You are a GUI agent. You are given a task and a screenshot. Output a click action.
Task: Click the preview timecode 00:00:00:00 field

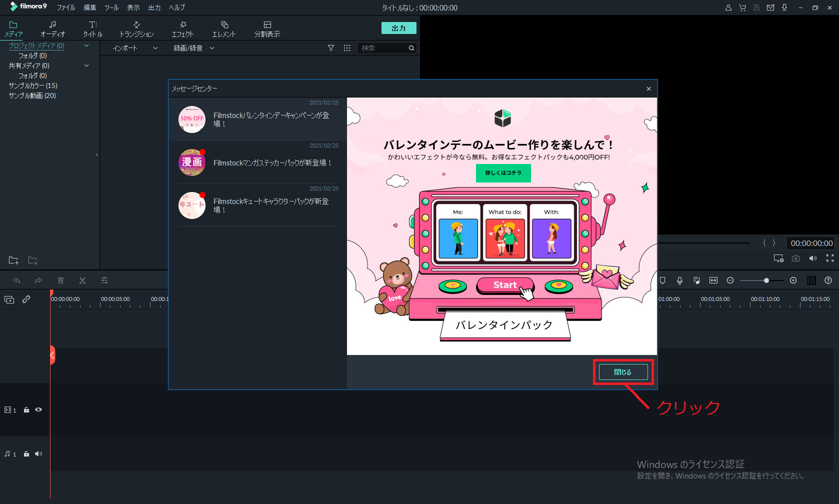(811, 243)
